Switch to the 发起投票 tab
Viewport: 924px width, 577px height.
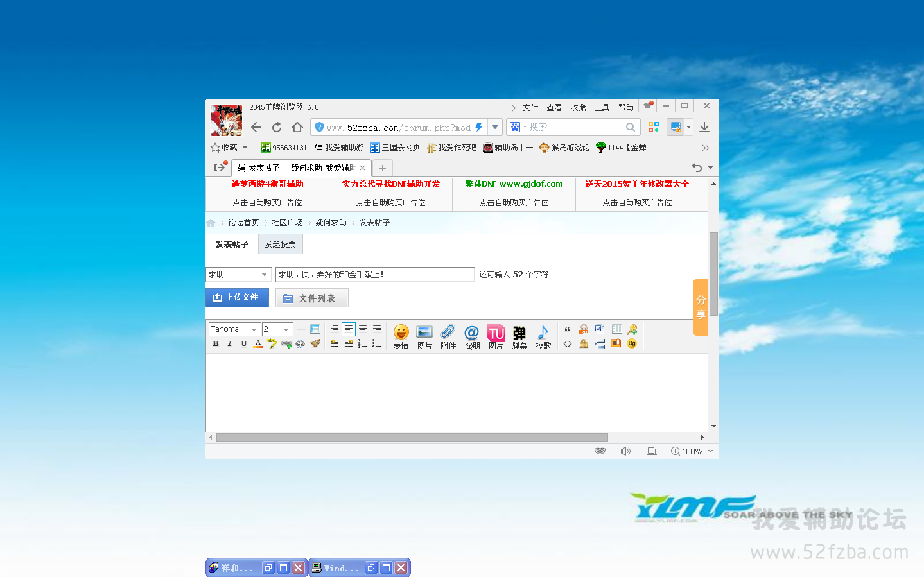(x=280, y=245)
